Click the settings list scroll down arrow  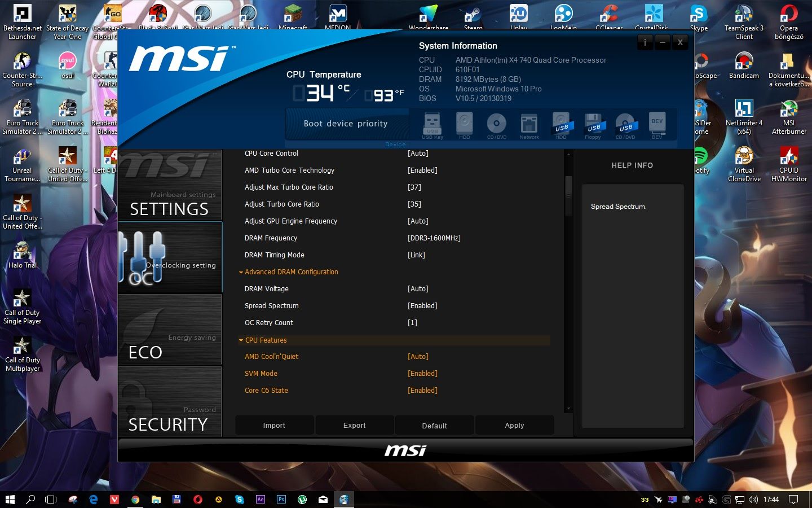(x=568, y=409)
